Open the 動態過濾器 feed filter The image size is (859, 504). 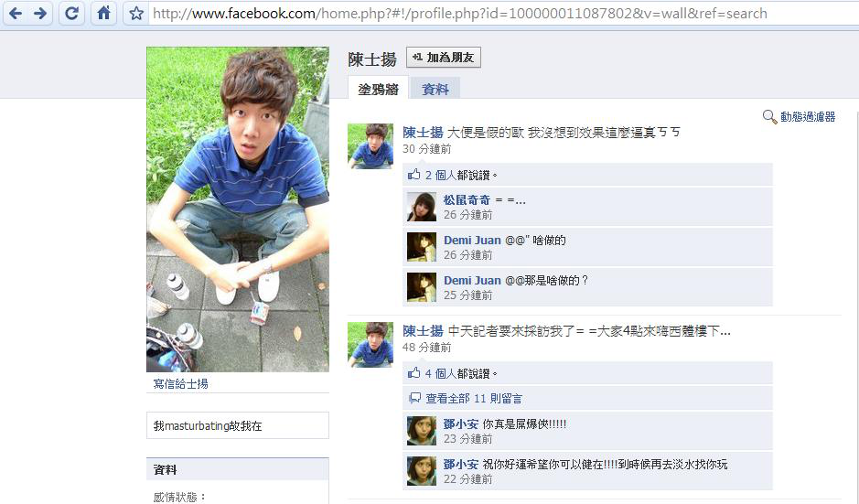[x=808, y=117]
